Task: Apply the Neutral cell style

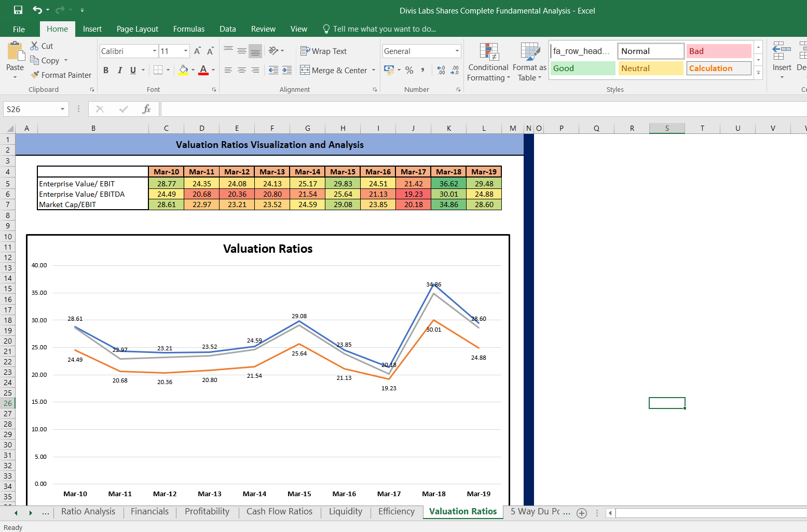Action: [x=651, y=69]
